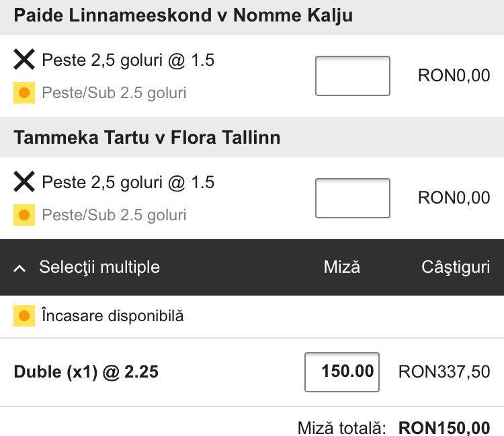Select the Selecţii multiple header label
Screen dimensions: 504x436
(99, 267)
